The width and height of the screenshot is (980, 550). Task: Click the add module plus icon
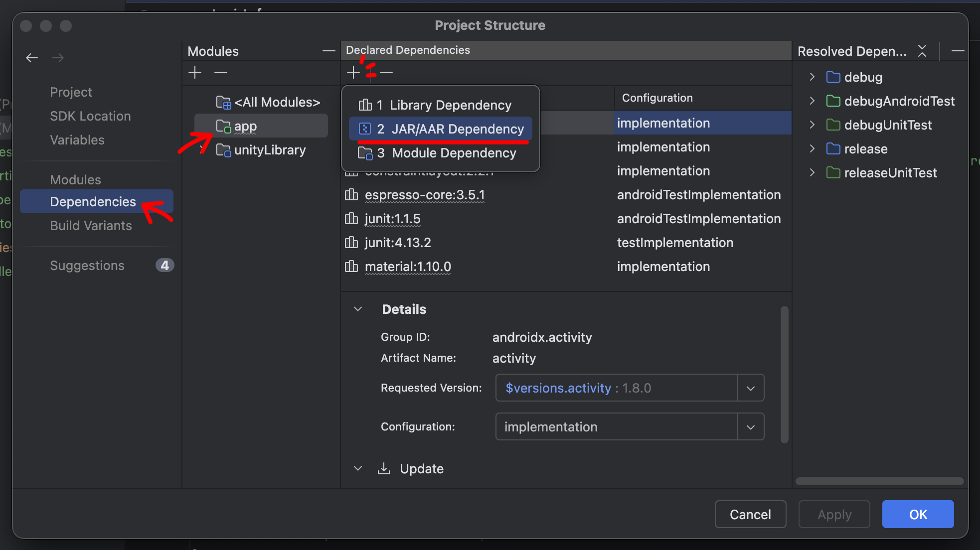[195, 73]
